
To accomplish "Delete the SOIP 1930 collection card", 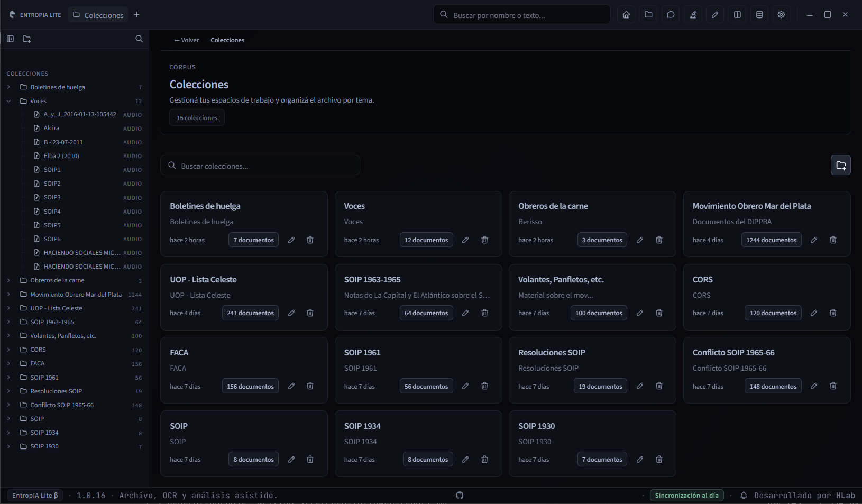I will coord(659,460).
